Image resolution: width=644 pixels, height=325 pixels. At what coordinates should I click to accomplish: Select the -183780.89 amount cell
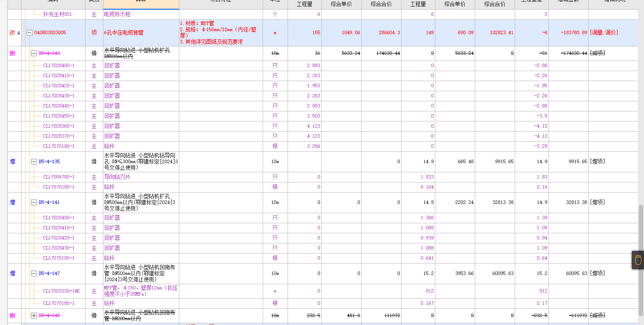pos(569,33)
